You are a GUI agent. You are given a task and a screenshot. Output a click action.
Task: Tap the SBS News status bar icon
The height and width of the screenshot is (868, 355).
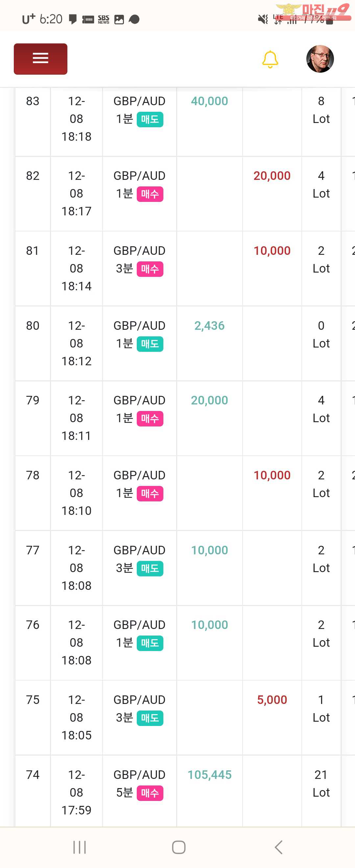(x=104, y=19)
